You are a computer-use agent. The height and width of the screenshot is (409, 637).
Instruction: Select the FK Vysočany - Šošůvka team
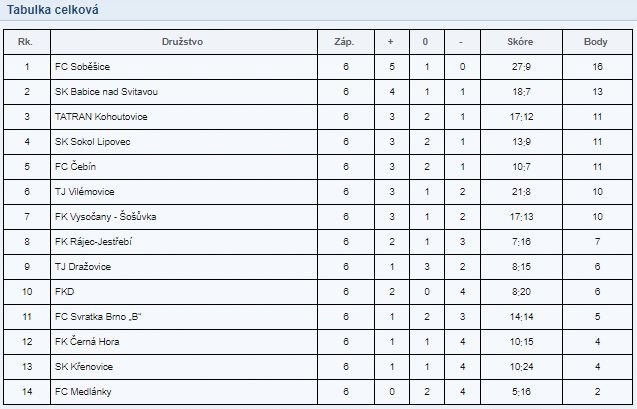coord(106,217)
